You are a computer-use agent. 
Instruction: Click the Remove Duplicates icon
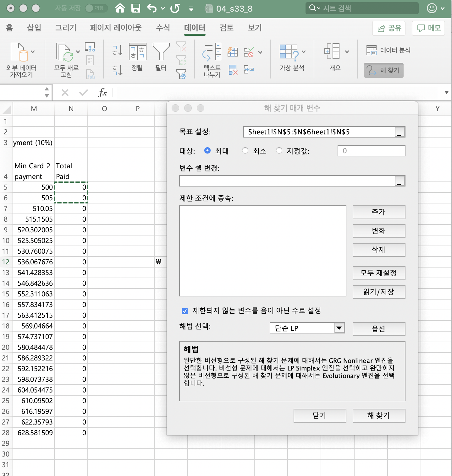click(233, 70)
